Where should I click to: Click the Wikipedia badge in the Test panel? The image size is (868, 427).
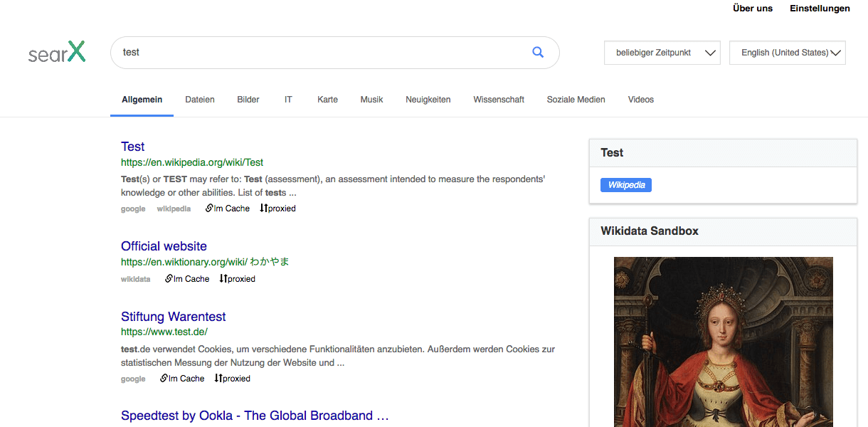[625, 184]
